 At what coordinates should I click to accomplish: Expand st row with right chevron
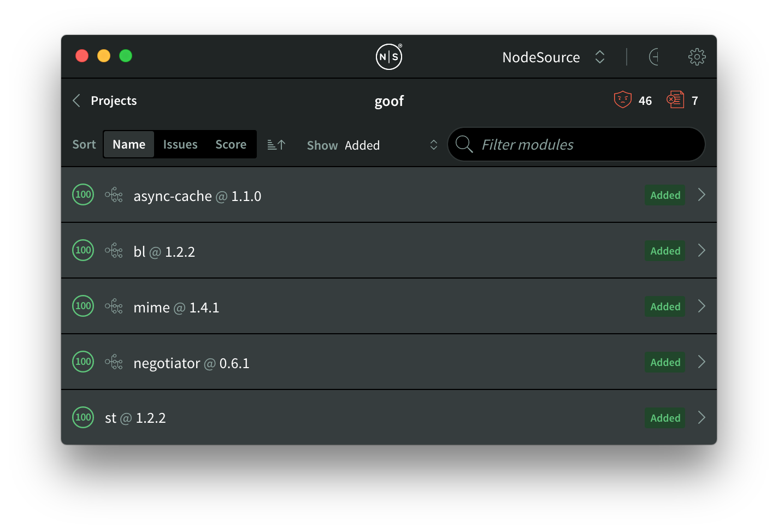coord(702,417)
